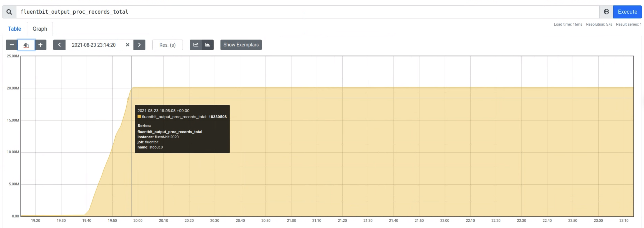Click the magnifying glass search icon

click(9, 12)
